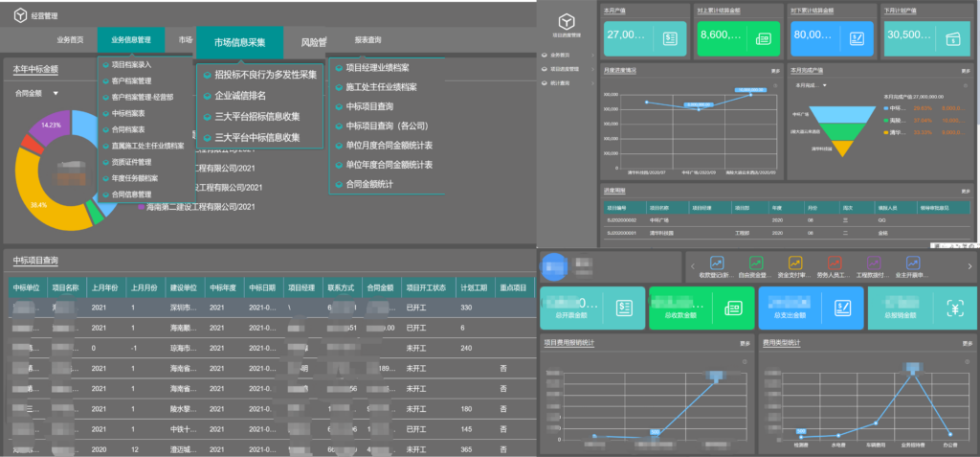Click the 总支出金额 card edit icon
This screenshot has height=457, width=980.
[x=843, y=308]
